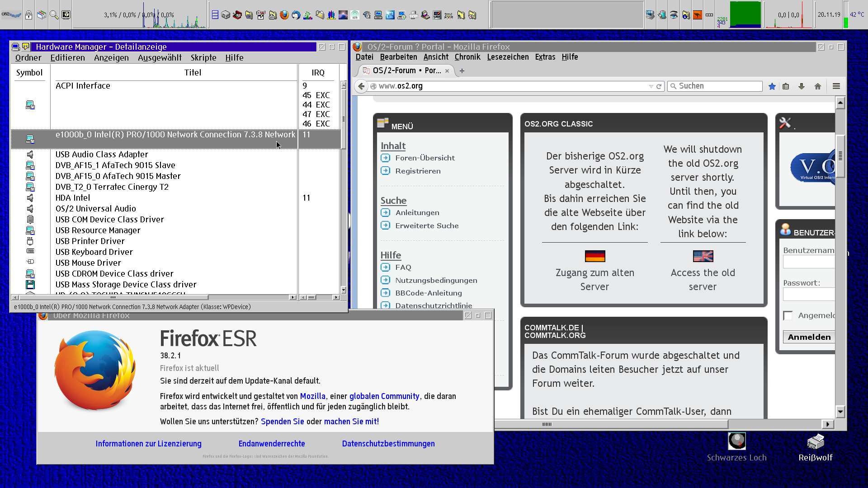Viewport: 868px width, 488px height.
Task: Click Hardware Manager list scroll-down arrow
Action: [344, 290]
